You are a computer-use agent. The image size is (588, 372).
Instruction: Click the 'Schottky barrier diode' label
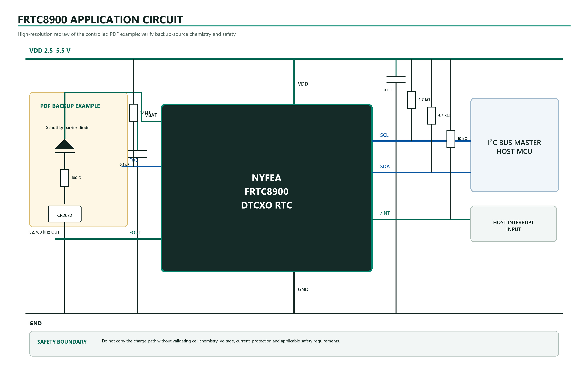[68, 128]
